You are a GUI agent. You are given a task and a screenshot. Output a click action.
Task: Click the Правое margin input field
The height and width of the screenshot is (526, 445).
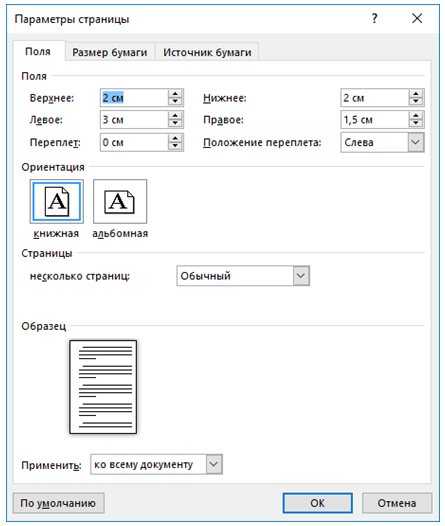374,120
